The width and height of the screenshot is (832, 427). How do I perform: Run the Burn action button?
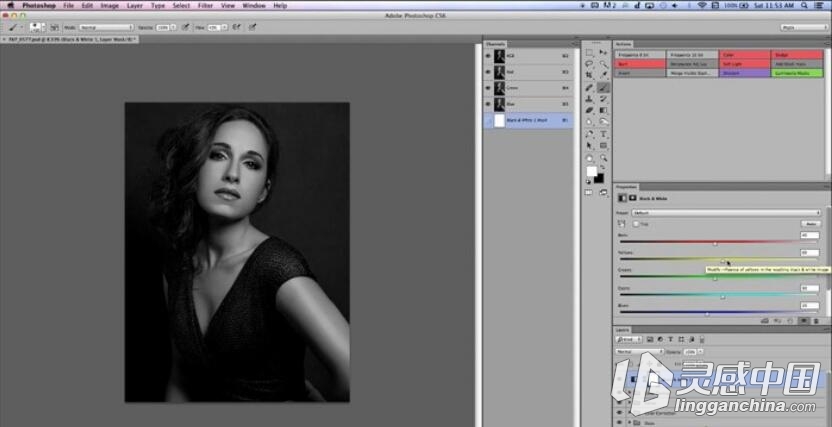(640, 64)
